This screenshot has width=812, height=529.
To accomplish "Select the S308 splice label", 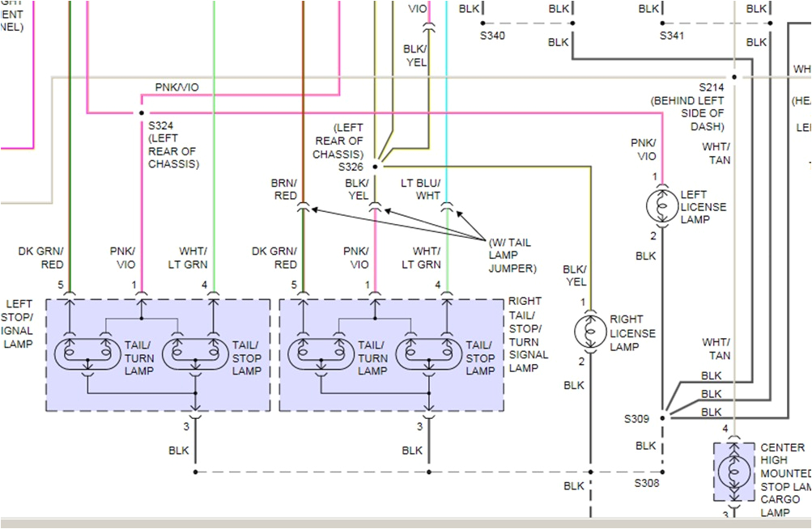I will pyautogui.click(x=646, y=483).
